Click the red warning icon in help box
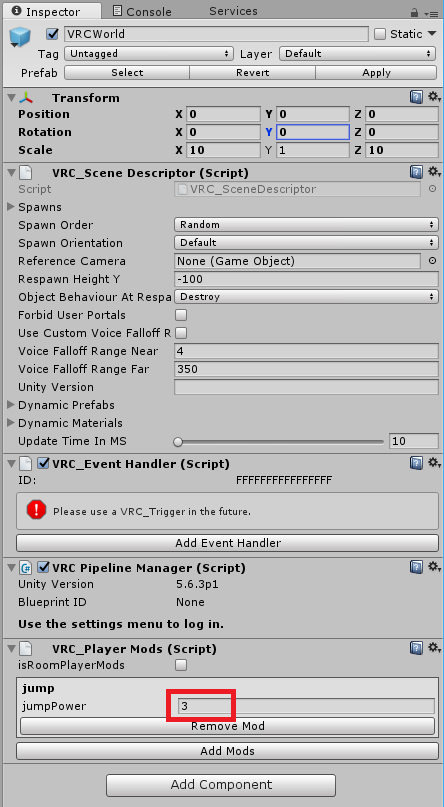Viewport: 444px width, 807px height. [37, 511]
